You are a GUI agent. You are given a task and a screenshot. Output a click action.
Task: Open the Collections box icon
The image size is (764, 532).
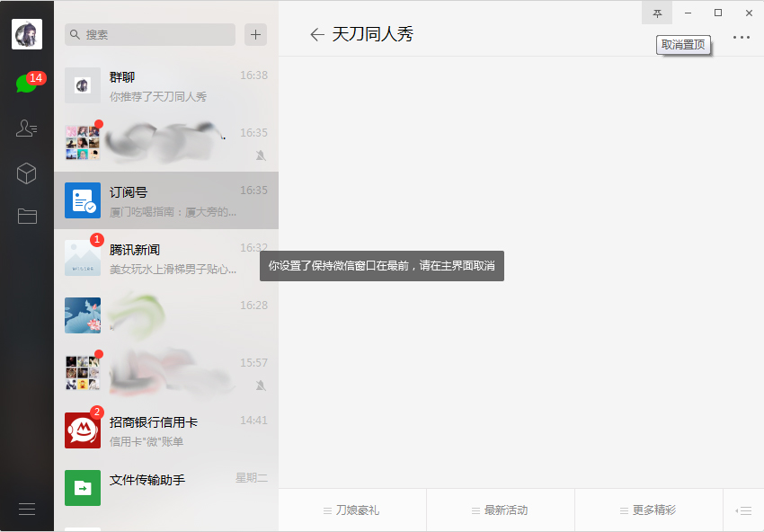[26, 173]
